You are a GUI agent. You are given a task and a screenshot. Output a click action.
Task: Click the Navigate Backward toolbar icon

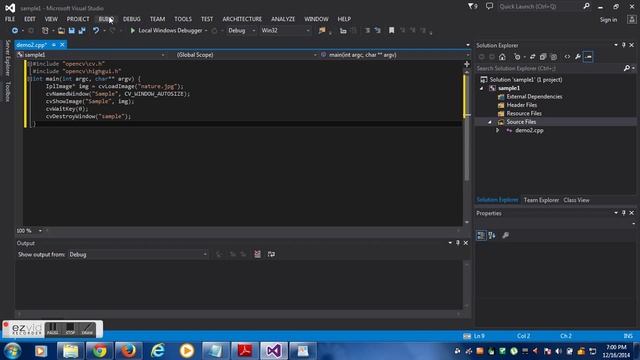point(15,31)
